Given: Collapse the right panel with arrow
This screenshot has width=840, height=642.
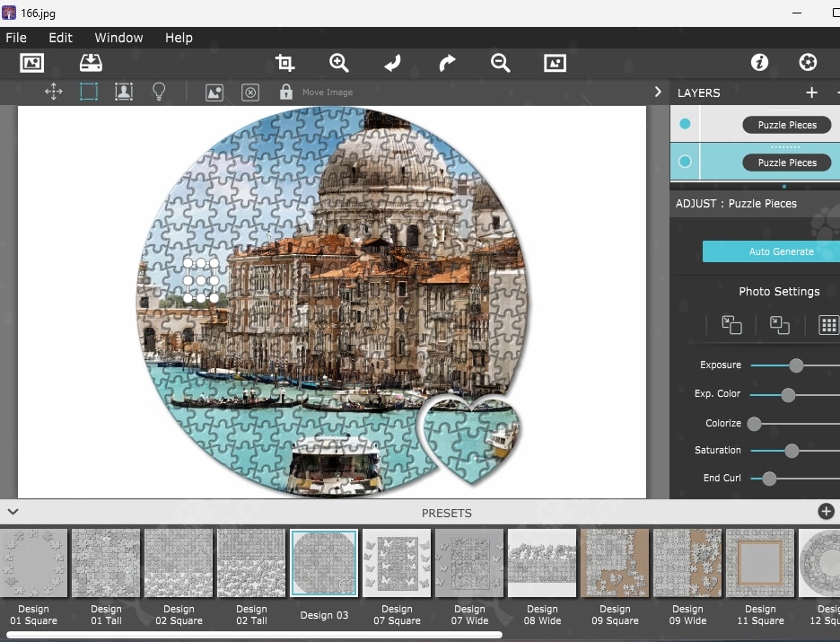Looking at the screenshot, I should (658, 92).
